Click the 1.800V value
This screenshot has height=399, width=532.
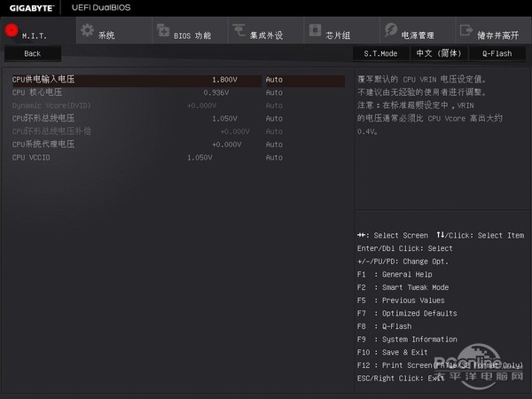pyautogui.click(x=224, y=80)
